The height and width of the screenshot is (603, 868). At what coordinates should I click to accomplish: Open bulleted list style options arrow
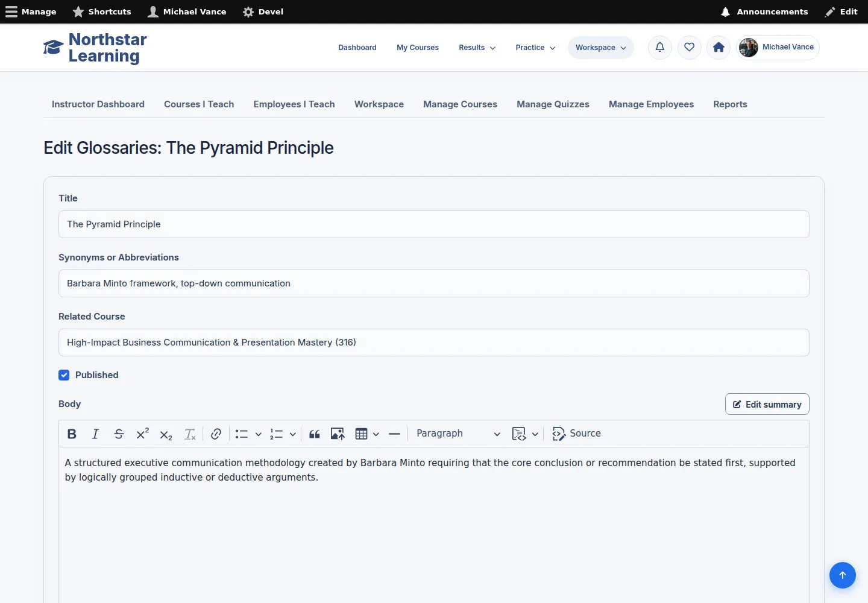tap(258, 434)
